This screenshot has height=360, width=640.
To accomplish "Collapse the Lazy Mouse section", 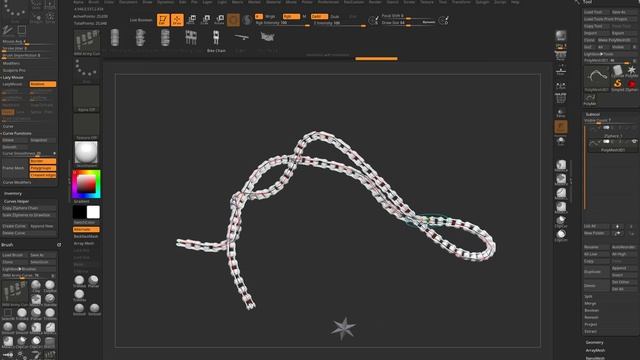I will tap(13, 77).
